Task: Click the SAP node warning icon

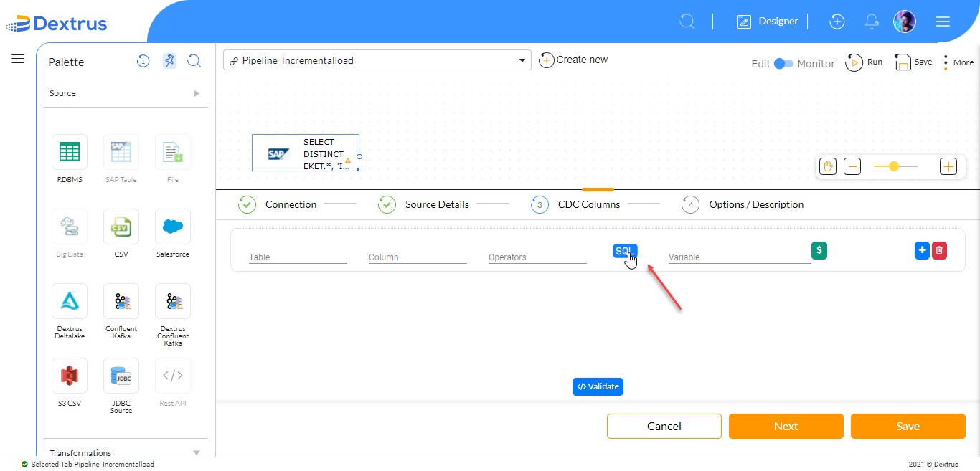Action: tap(348, 161)
